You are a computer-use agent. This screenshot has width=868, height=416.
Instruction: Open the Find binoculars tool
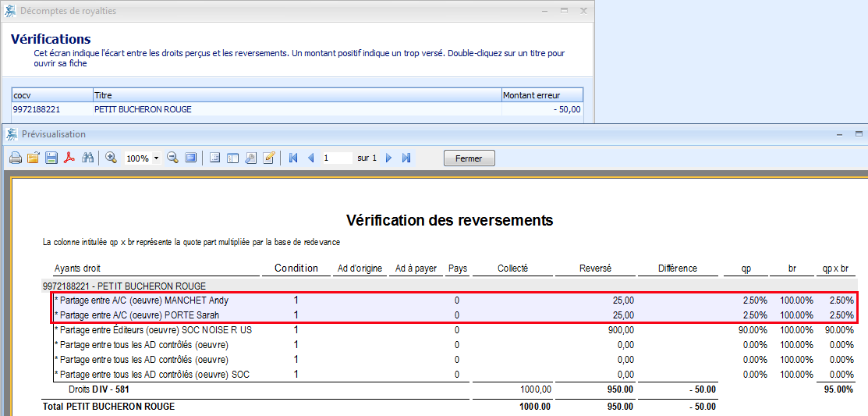pos(87,158)
